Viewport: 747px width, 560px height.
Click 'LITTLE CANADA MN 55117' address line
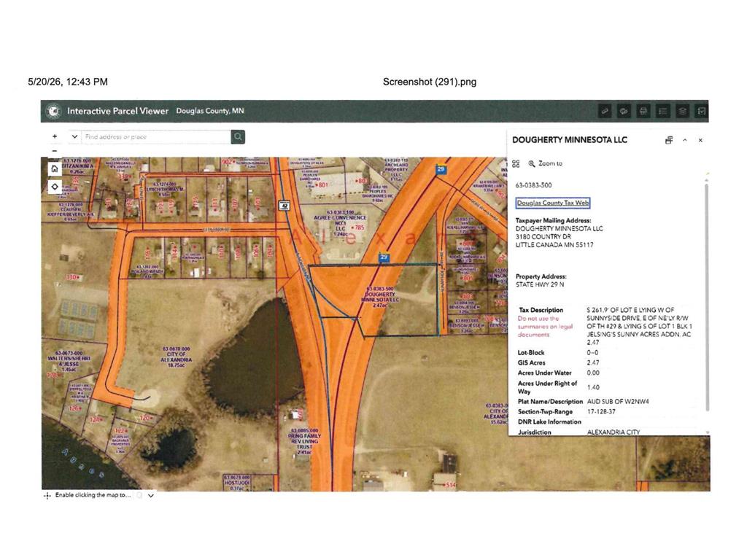554,245
